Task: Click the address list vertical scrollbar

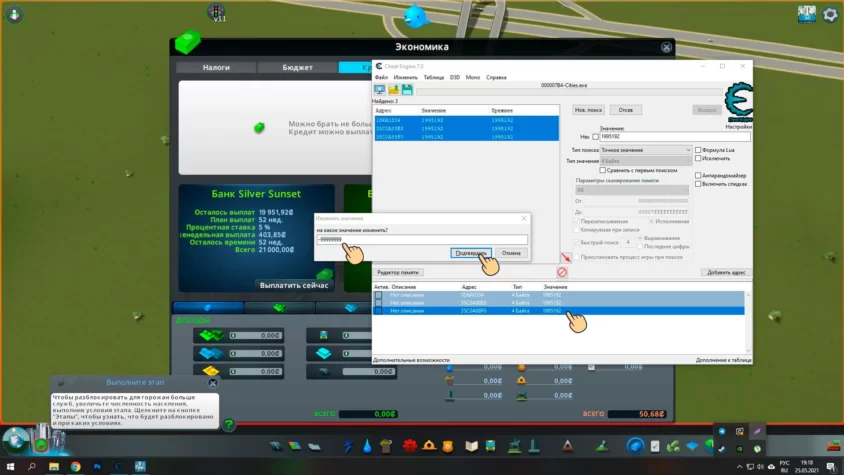Action: (x=748, y=322)
